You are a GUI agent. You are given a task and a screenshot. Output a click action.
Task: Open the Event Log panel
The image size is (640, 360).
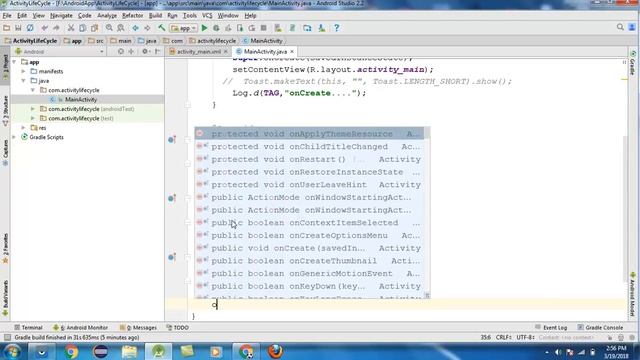pos(551,327)
